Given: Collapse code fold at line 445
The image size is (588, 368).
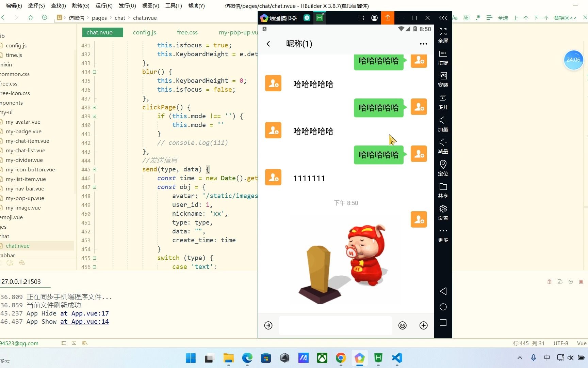Looking at the screenshot, I should 95,169.
